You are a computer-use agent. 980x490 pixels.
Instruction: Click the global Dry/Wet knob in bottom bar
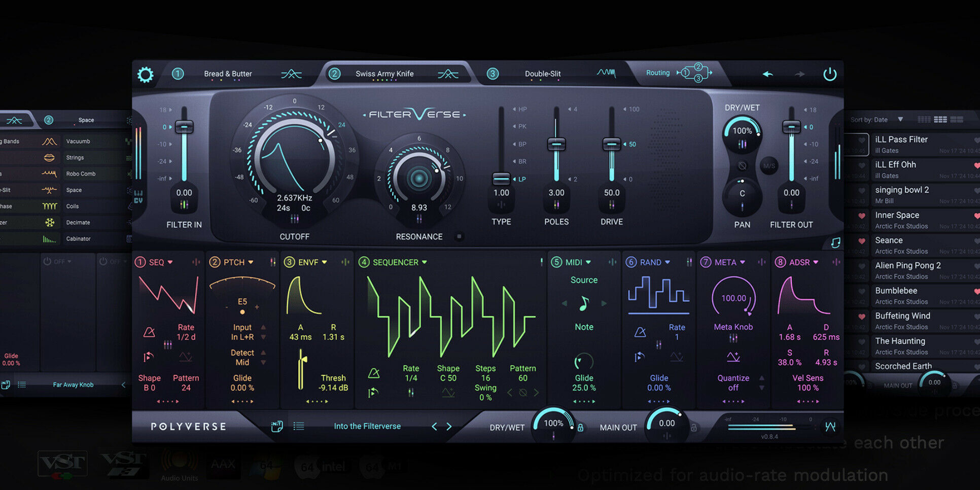tap(553, 425)
